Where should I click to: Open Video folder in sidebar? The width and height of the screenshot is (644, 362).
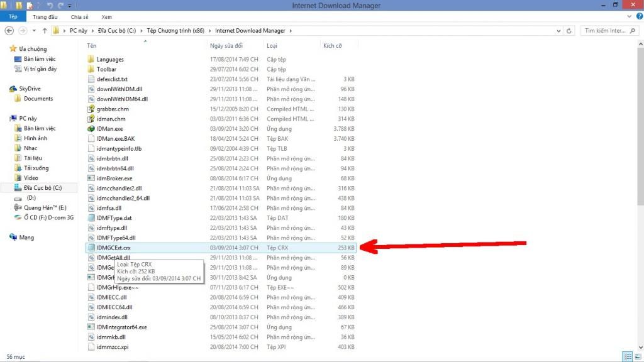(x=26, y=178)
